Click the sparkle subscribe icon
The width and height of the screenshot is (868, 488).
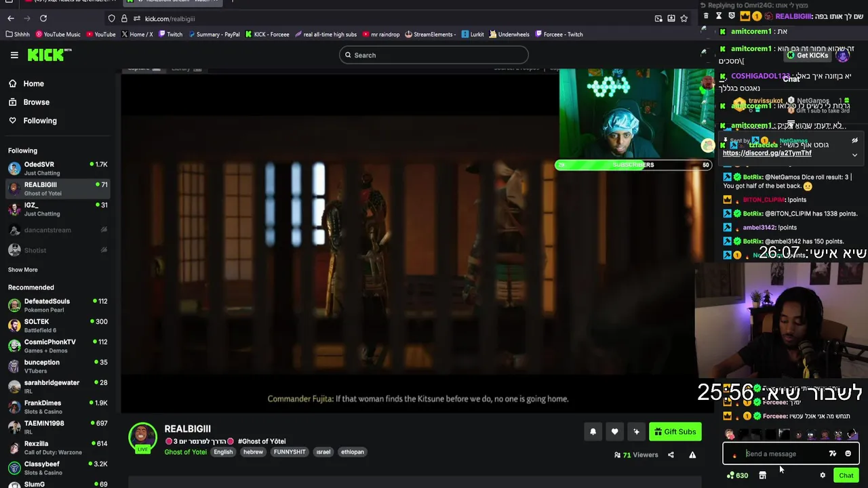coord(636,432)
